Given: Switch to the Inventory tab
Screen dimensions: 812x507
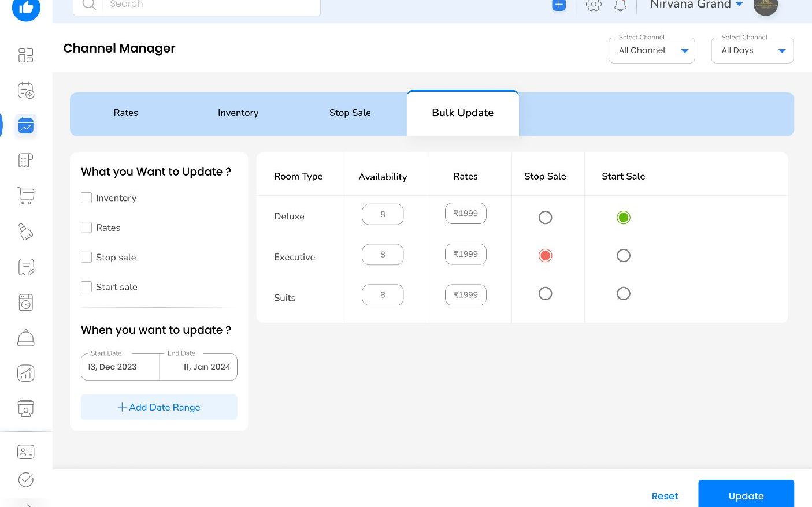Looking at the screenshot, I should (x=238, y=113).
